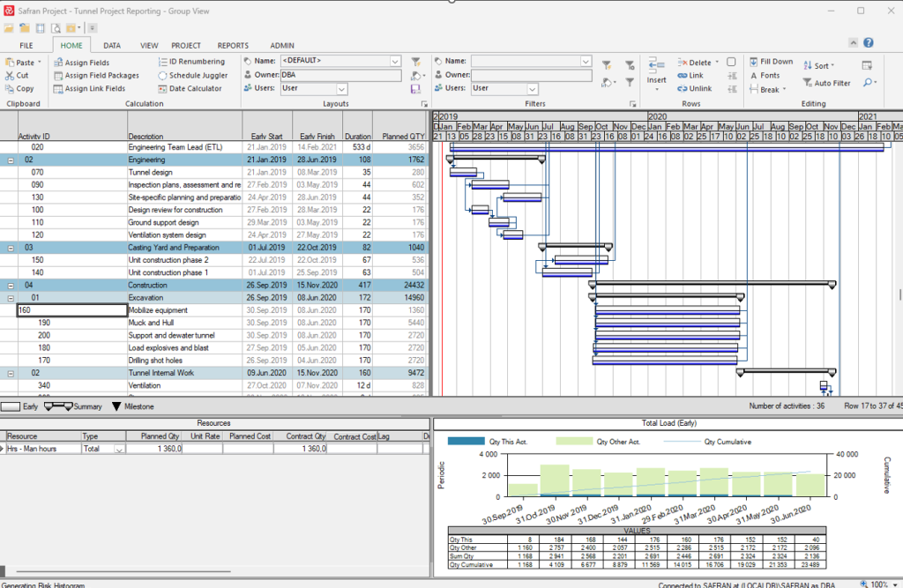The height and width of the screenshot is (588, 903).
Task: Open Assign Field Packages
Action: [x=96, y=76]
